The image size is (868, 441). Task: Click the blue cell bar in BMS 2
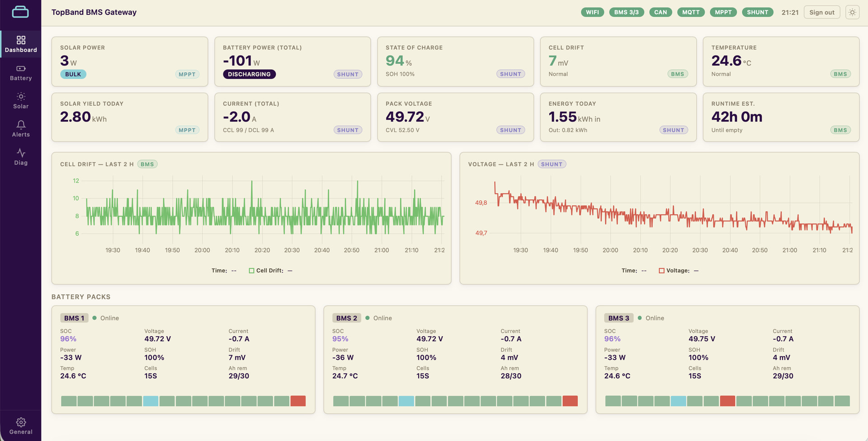tap(406, 401)
